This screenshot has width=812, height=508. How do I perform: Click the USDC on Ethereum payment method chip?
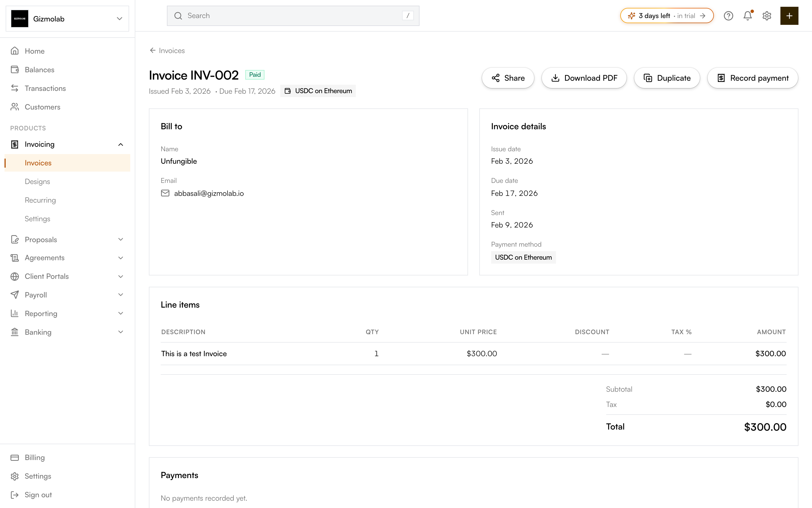[x=524, y=257]
